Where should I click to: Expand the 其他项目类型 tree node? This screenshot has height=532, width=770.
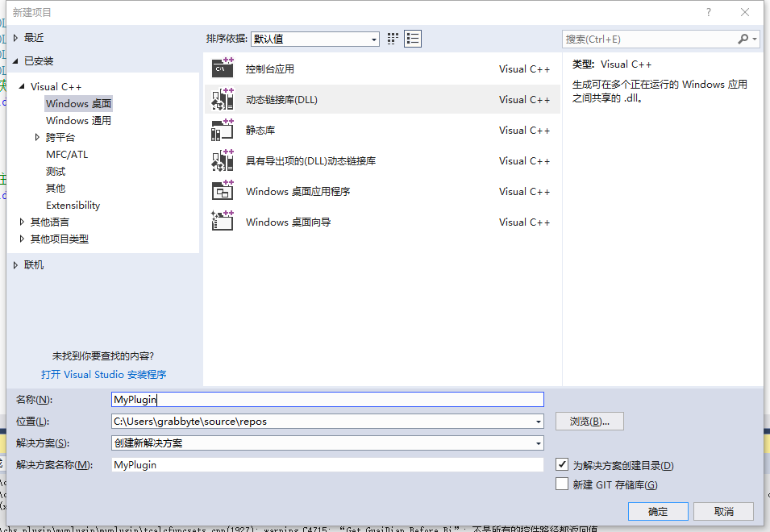(x=22, y=239)
